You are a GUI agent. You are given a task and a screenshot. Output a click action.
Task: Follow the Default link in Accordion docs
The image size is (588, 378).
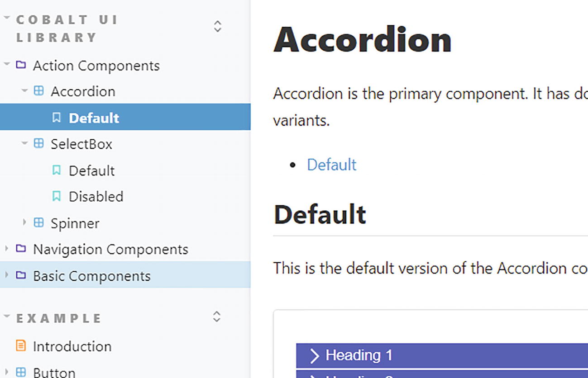[331, 165]
